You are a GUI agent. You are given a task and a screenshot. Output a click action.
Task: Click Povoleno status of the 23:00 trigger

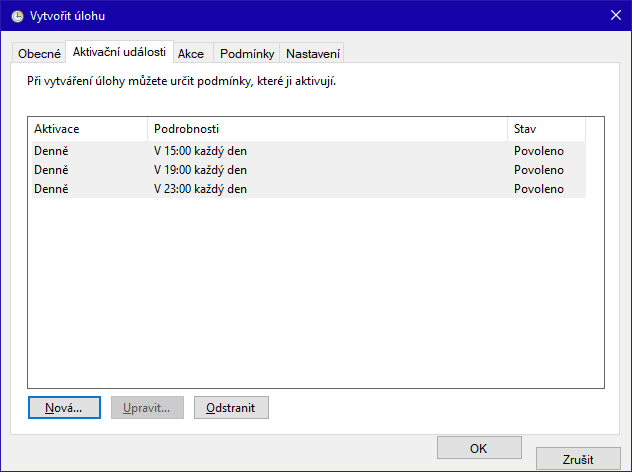click(x=539, y=189)
